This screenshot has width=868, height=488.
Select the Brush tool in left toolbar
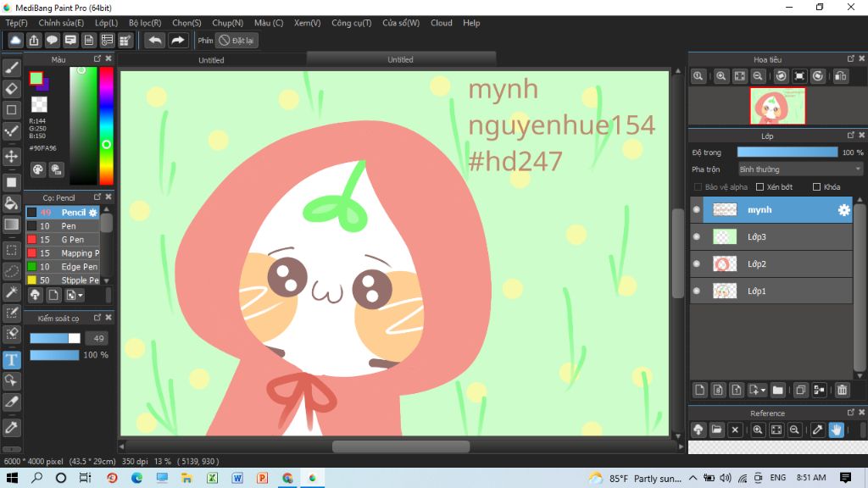[x=12, y=68]
